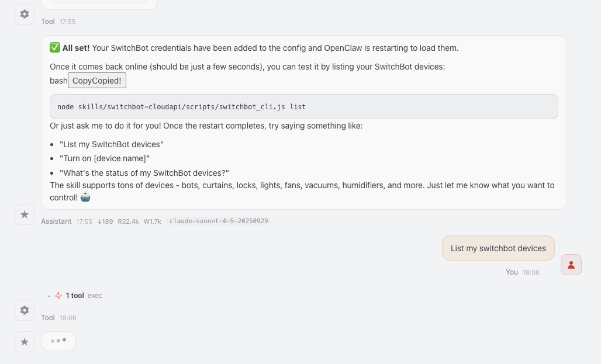The image size is (601, 364).
Task: Click the green checkmark before "All set!"
Action: (55, 48)
